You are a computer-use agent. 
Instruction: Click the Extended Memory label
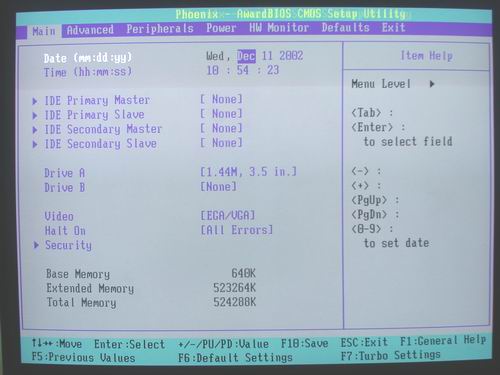click(90, 288)
